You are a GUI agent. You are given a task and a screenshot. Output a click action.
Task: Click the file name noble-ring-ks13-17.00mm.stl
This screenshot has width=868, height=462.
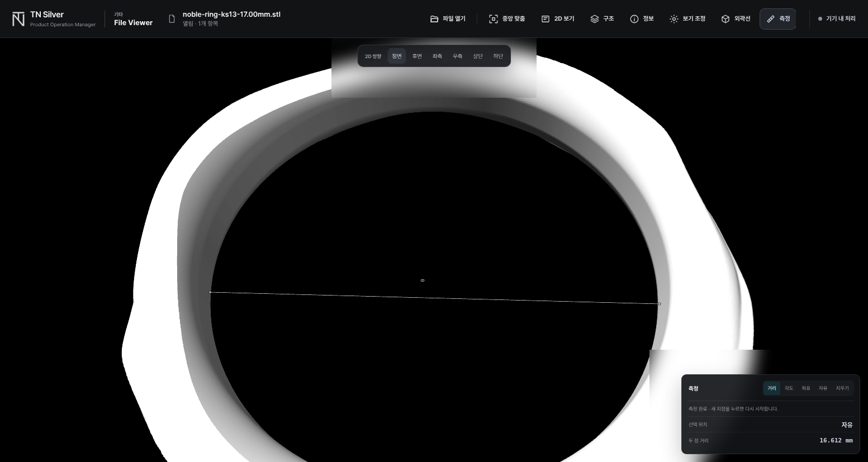click(231, 15)
